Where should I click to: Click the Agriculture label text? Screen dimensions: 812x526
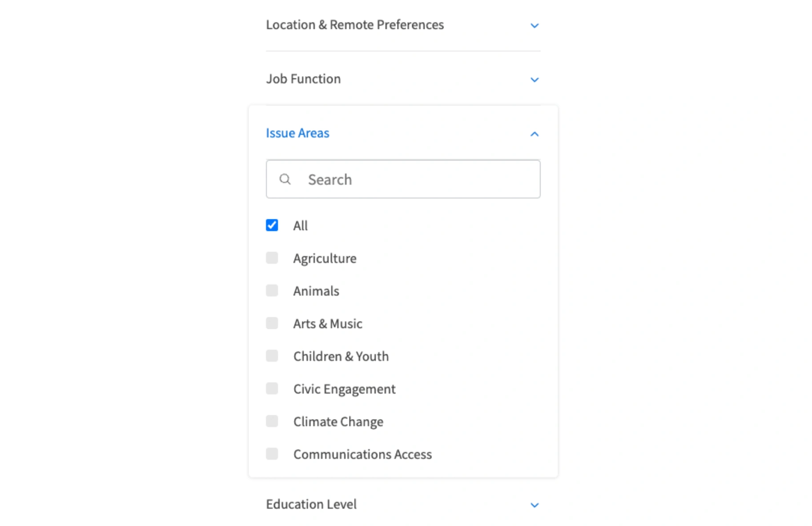pyautogui.click(x=325, y=259)
